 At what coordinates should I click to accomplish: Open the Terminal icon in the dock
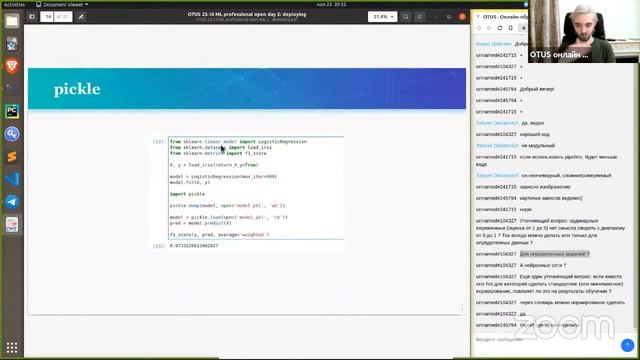click(12, 88)
